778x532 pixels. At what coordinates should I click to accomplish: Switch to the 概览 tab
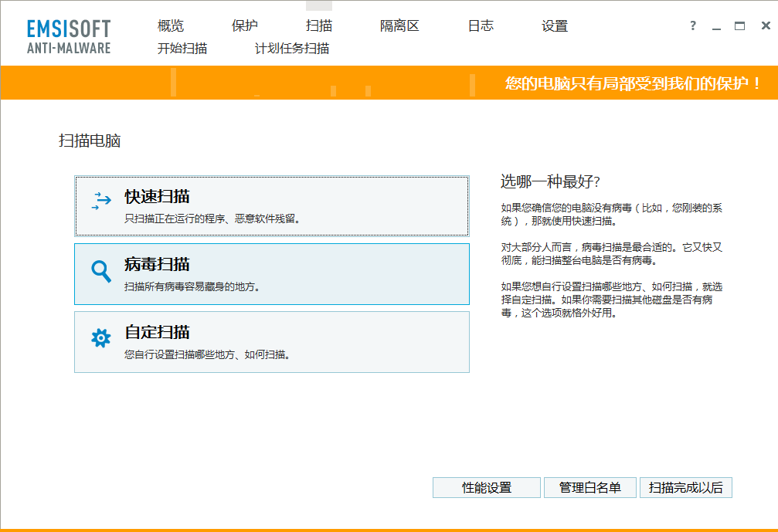(171, 26)
